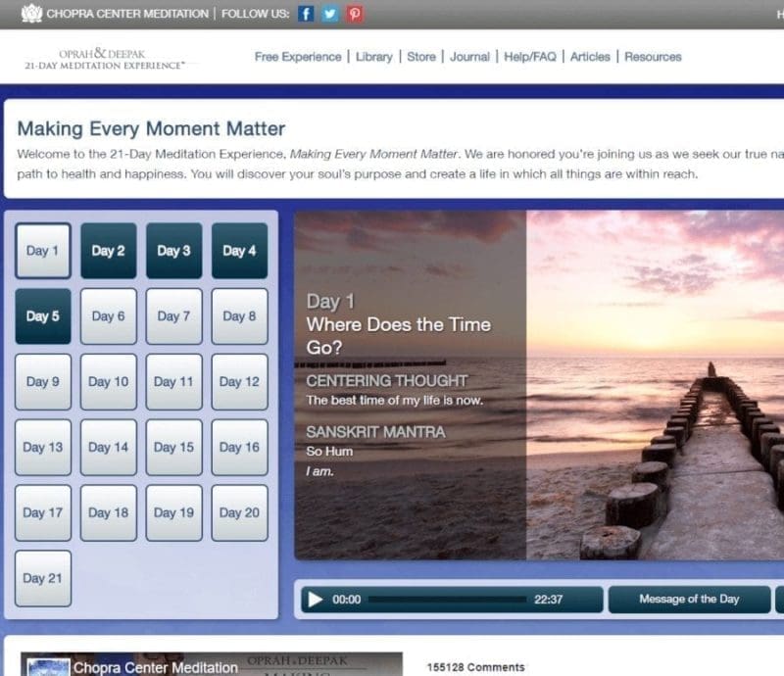This screenshot has height=676, width=784.
Task: Select the Day 4 meditation tile
Action: tap(239, 251)
